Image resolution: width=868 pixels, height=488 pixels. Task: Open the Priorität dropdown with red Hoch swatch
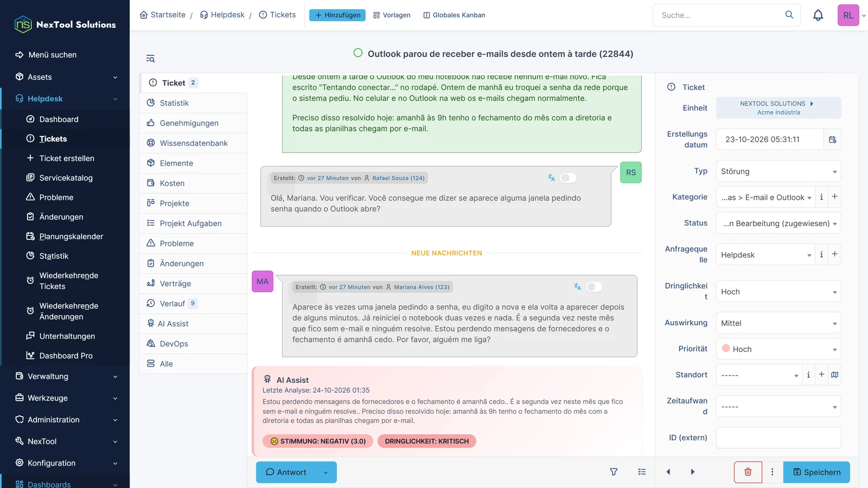pyautogui.click(x=778, y=349)
